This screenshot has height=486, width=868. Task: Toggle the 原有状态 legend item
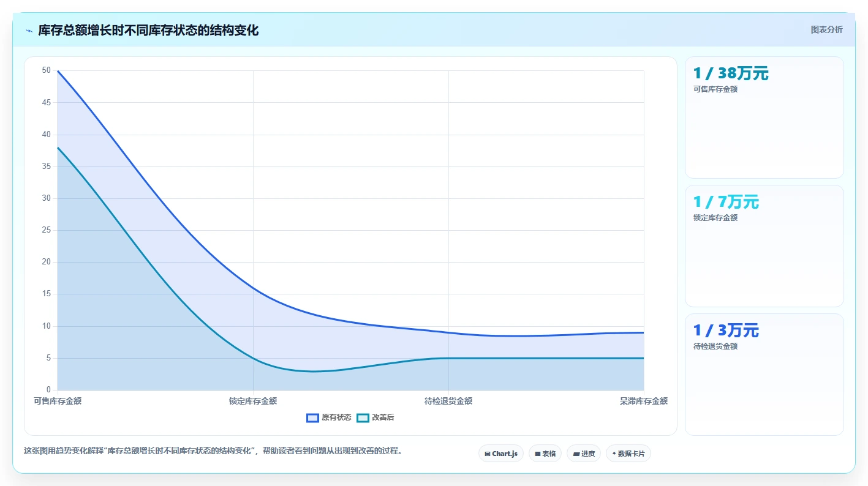coord(329,417)
